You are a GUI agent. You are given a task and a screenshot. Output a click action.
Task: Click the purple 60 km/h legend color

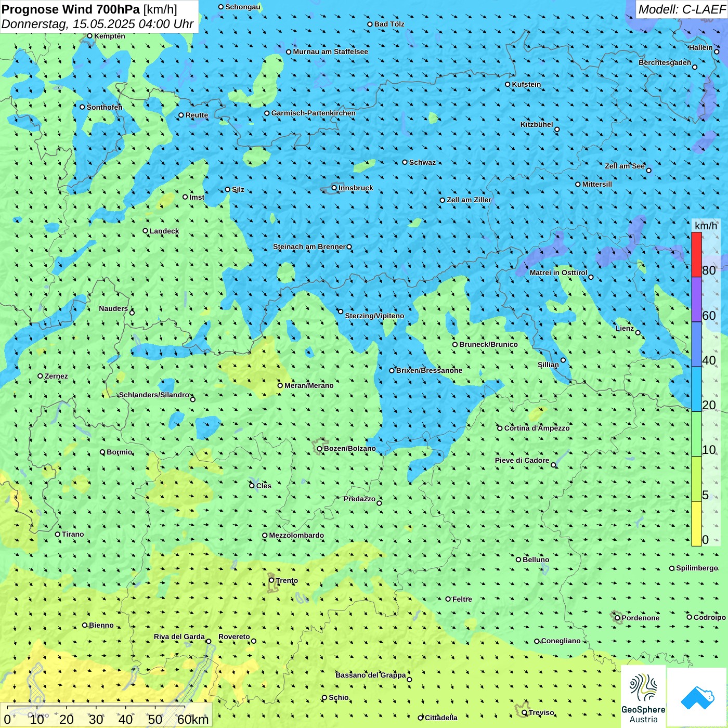point(696,300)
